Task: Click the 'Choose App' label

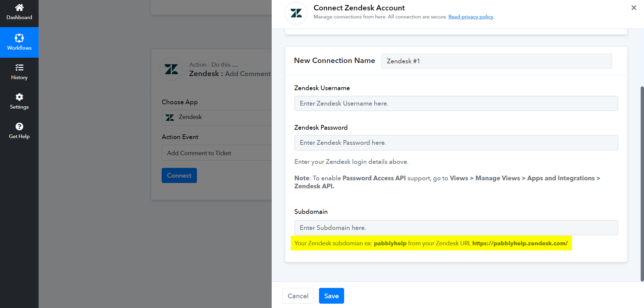Action: (x=179, y=102)
